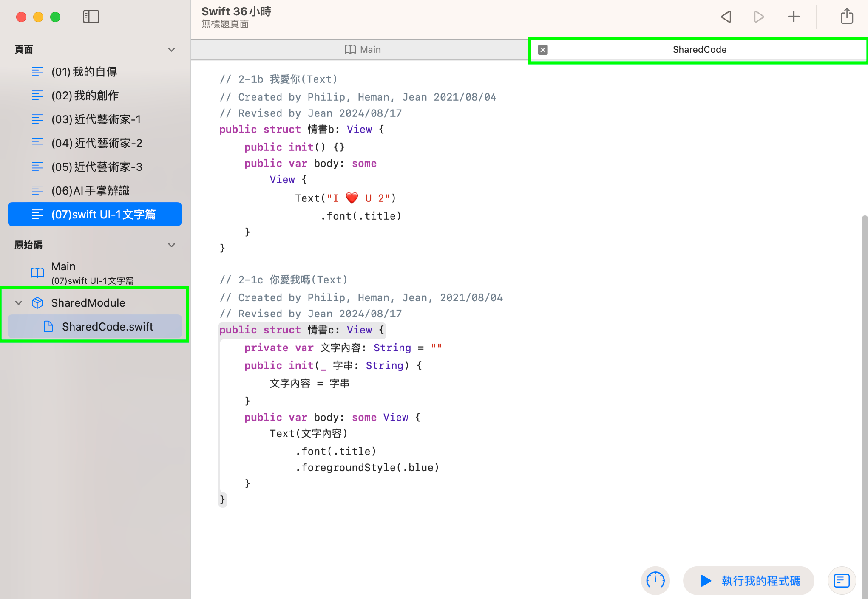Open the share menu icon

coord(846,17)
